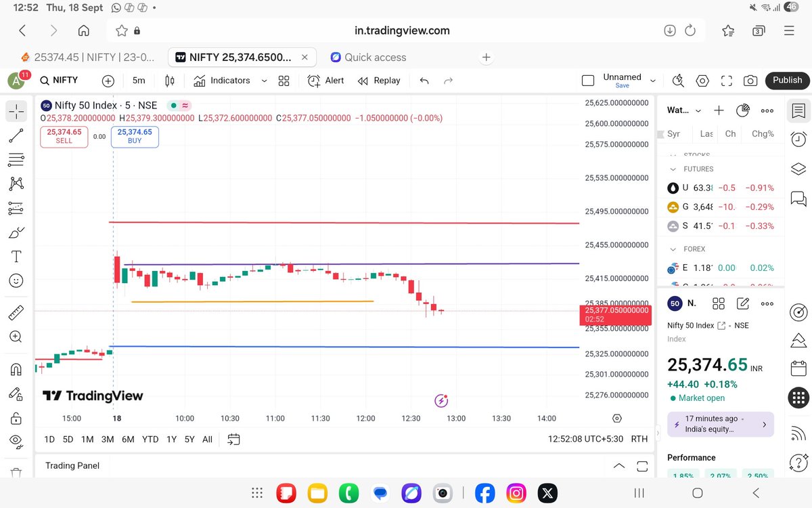Select the 6M time range
Viewport: 812px width, 508px height.
128,439
